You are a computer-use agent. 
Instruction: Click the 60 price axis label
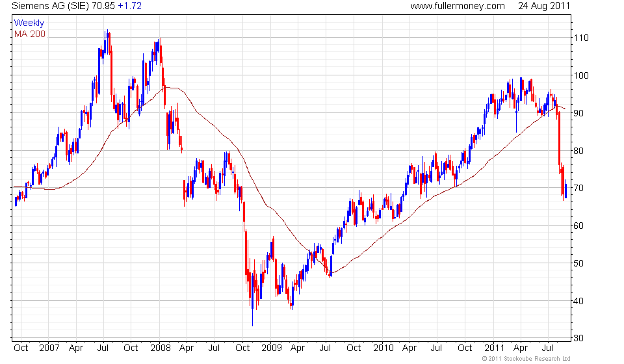[578, 226]
